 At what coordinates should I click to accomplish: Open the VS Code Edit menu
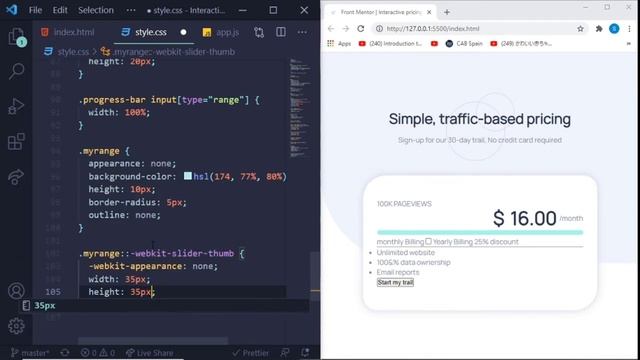[60, 10]
